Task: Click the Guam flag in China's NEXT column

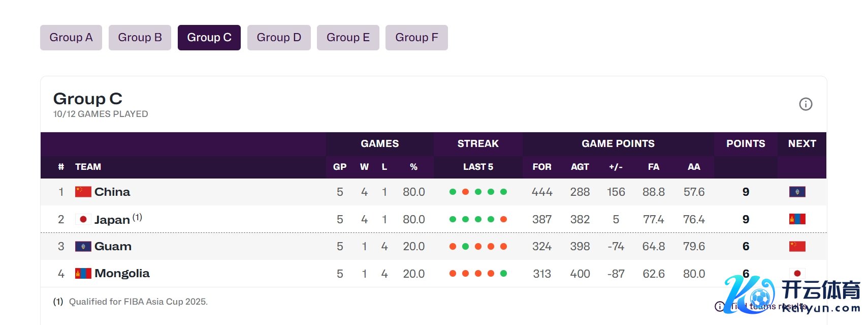Action: (797, 192)
